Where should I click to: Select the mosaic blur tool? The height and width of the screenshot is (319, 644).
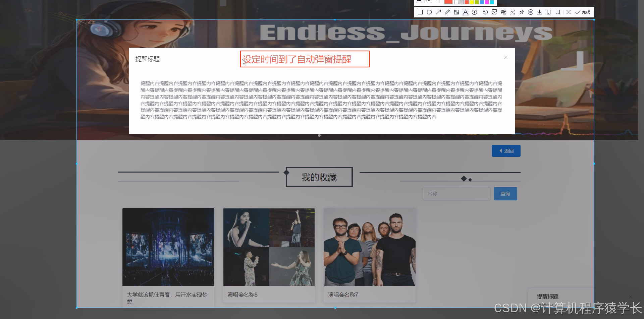point(457,12)
